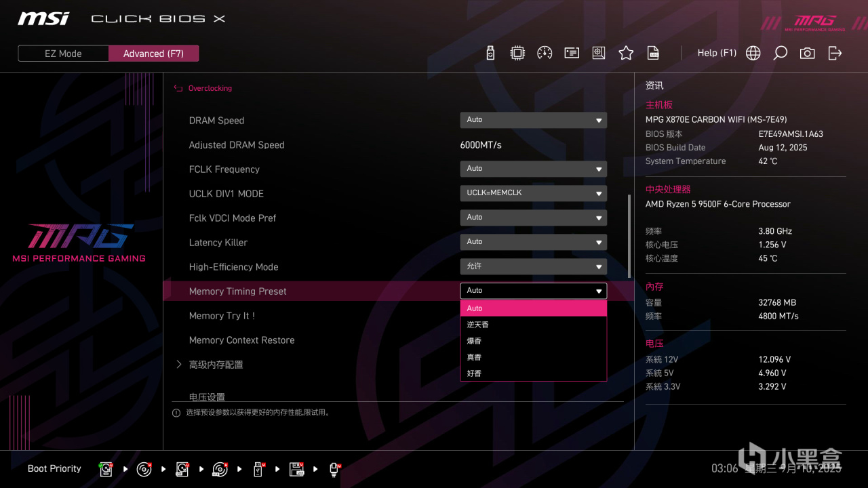
Task: Click the Aug 12, 2025 build date
Action: 783,148
